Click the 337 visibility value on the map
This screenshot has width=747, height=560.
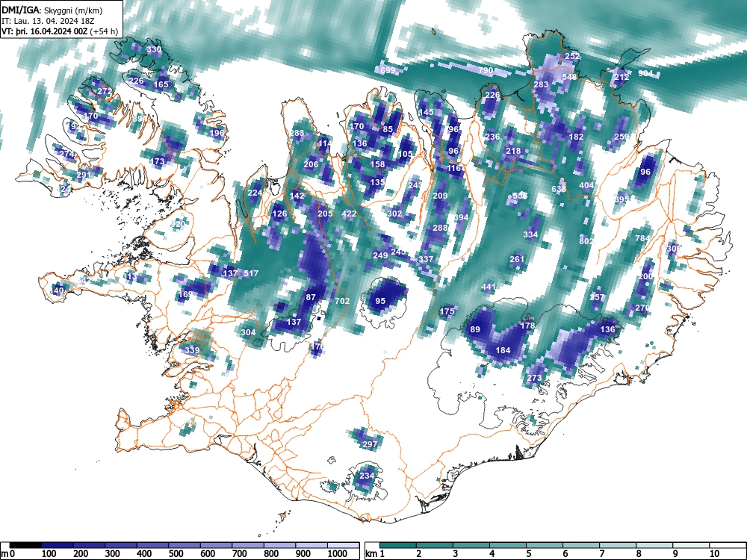click(426, 259)
